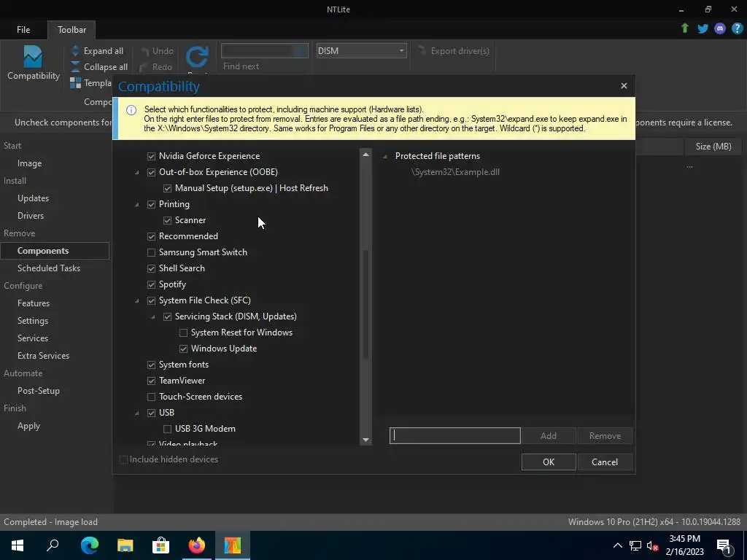Uncheck the TeamViewer checkbox
This screenshot has height=560, width=747.
pos(151,381)
